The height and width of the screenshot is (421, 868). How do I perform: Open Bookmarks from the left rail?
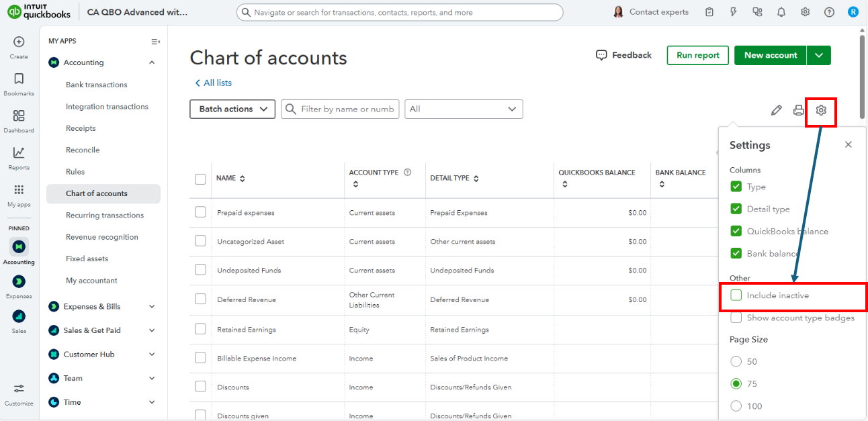(19, 79)
